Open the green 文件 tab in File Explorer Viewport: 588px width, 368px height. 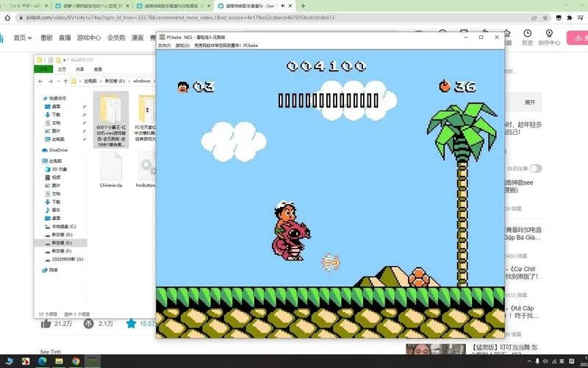43,69
